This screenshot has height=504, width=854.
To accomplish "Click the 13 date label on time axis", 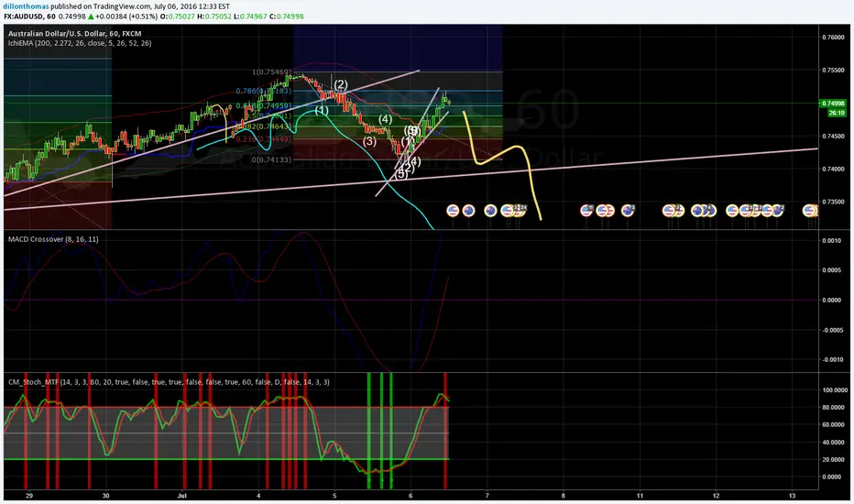I will 793,495.
